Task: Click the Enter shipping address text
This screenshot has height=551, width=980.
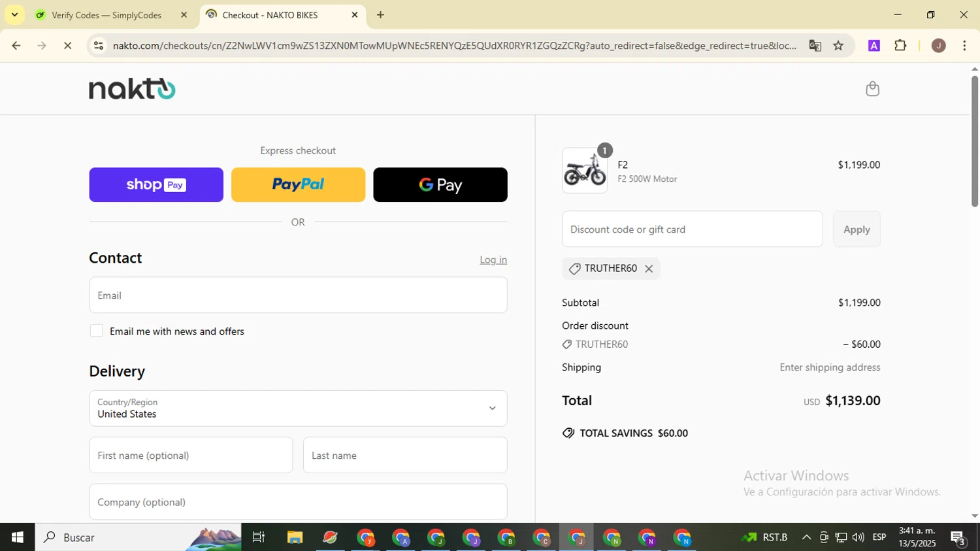Action: [x=830, y=367]
